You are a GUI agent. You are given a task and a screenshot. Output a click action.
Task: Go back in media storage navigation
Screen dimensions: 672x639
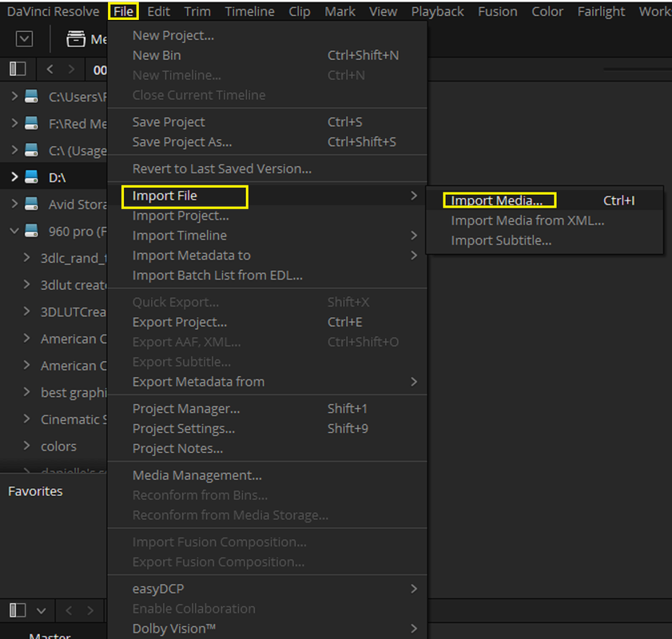coord(50,69)
